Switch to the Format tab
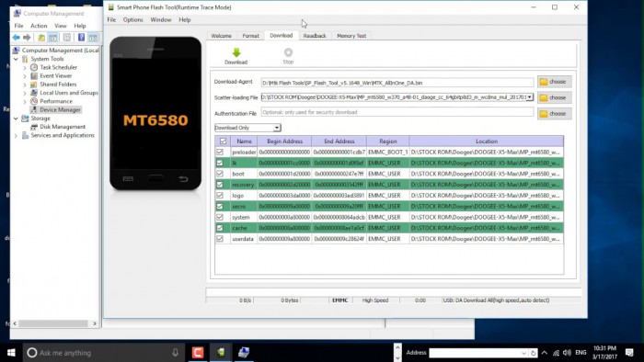 (x=250, y=36)
